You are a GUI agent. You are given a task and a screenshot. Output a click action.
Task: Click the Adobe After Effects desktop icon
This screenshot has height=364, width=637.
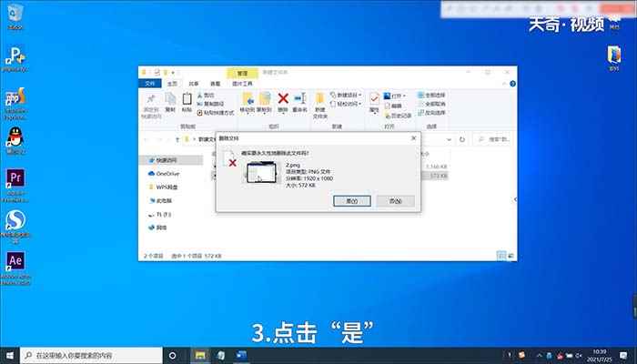[x=15, y=268]
